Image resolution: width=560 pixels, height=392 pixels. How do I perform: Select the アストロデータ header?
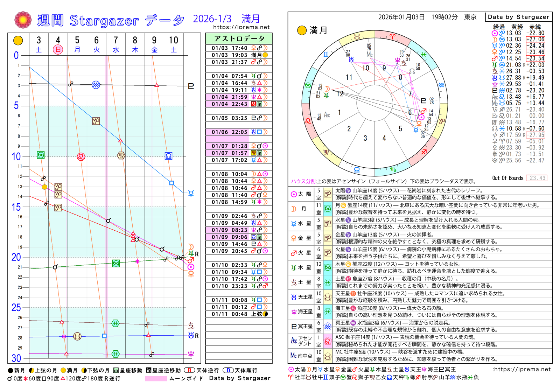[239, 38]
